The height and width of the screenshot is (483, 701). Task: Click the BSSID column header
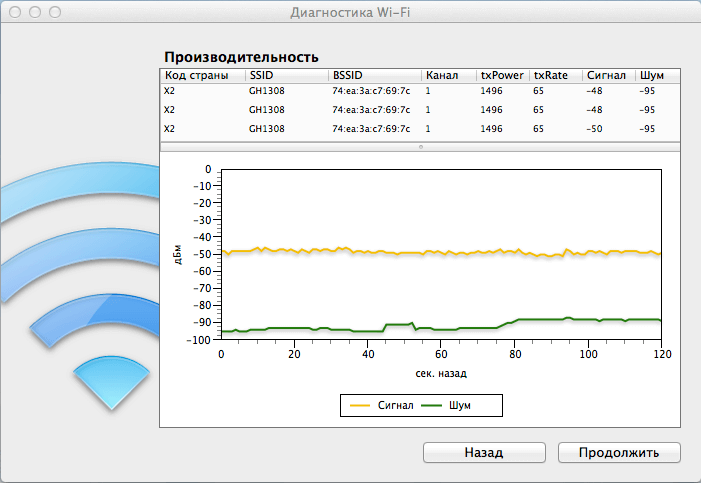pyautogui.click(x=374, y=75)
